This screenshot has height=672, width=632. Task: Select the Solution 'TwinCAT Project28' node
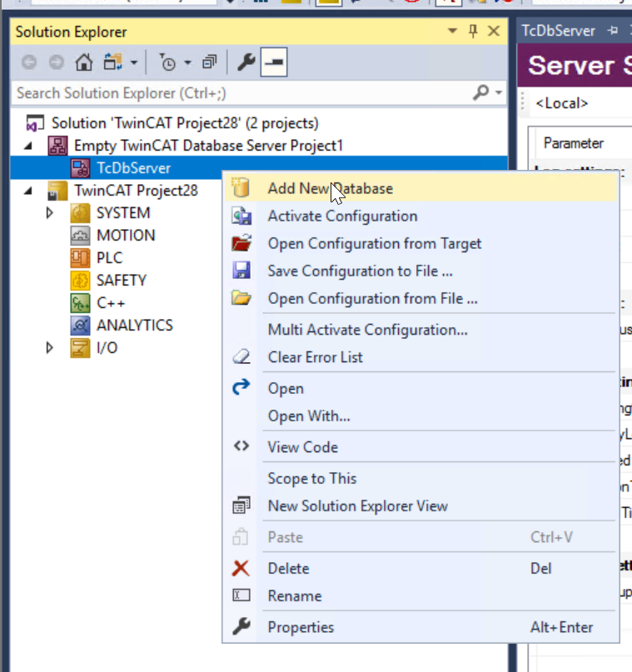tap(185, 123)
